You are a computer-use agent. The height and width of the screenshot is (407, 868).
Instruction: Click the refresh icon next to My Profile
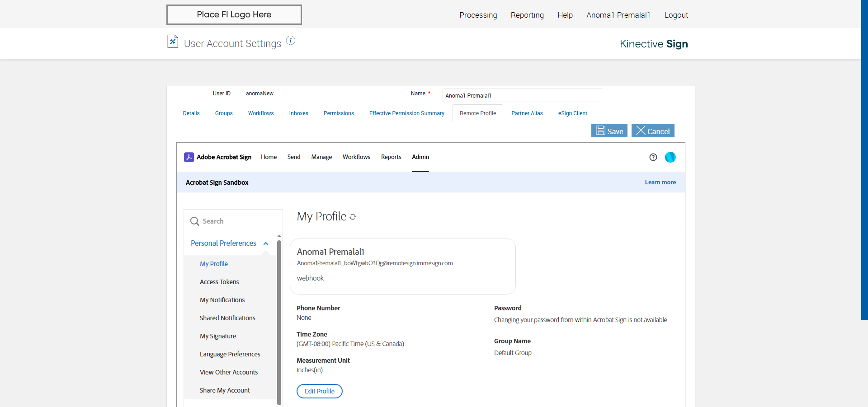353,217
